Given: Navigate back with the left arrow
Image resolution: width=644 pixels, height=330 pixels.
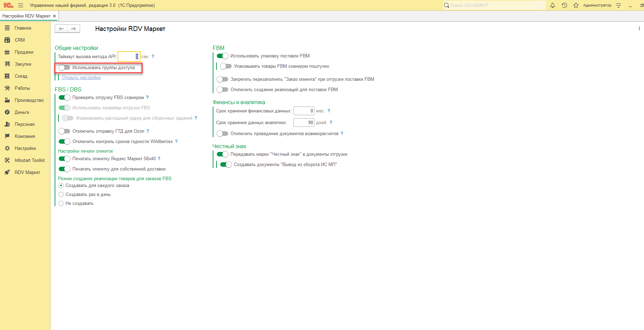Looking at the screenshot, I should [x=61, y=29].
